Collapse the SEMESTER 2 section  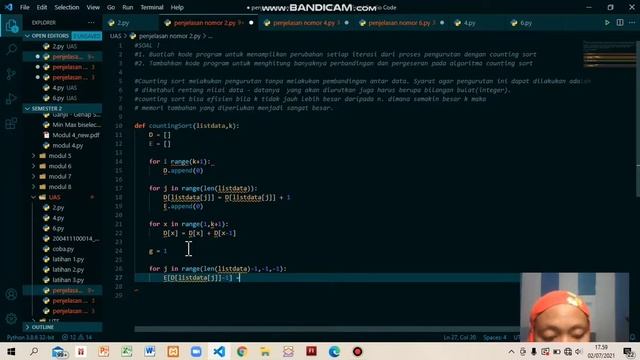[47, 109]
